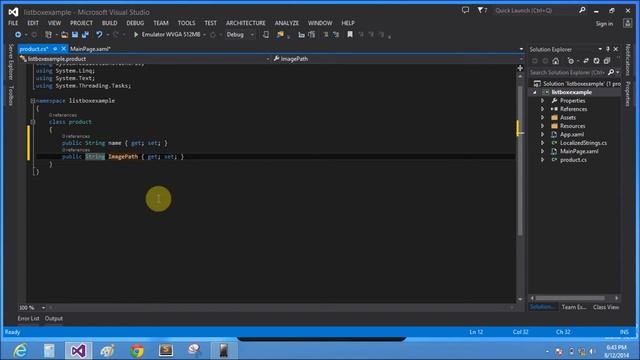Click the Quick Launch search icon

(x=582, y=10)
